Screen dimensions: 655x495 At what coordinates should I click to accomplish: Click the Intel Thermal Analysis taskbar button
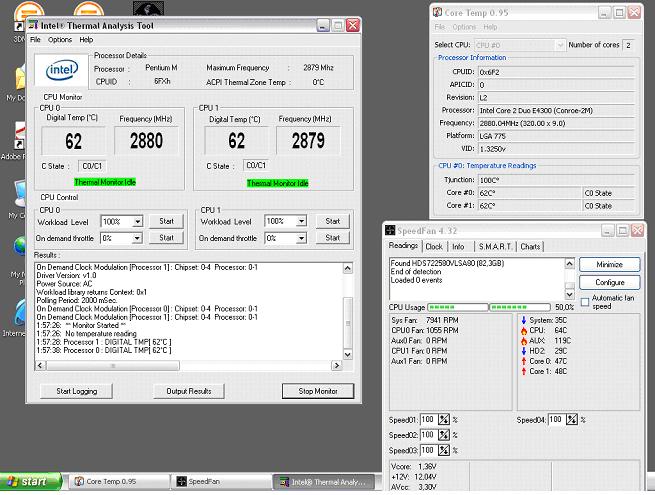coord(323,482)
